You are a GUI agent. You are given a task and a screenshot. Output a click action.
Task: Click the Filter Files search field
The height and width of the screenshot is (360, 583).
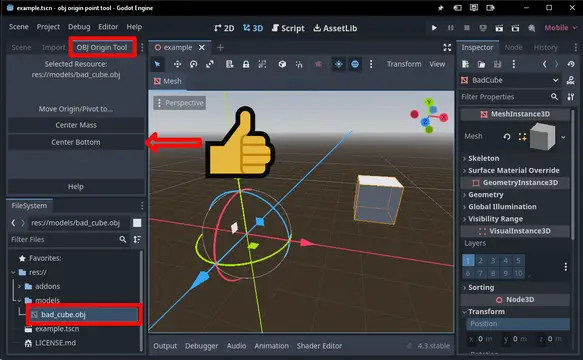(68, 240)
